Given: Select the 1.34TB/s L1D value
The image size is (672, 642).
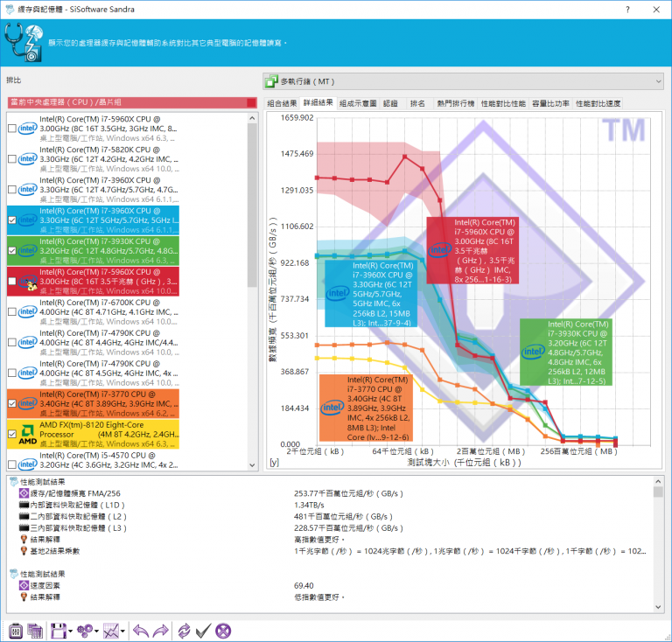Looking at the screenshot, I should pyautogui.click(x=309, y=505).
